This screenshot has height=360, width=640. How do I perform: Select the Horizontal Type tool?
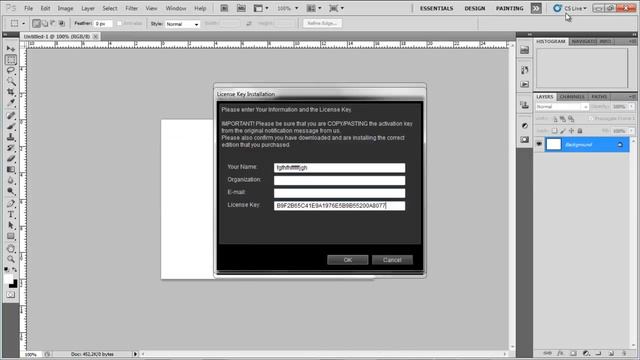coord(11,215)
